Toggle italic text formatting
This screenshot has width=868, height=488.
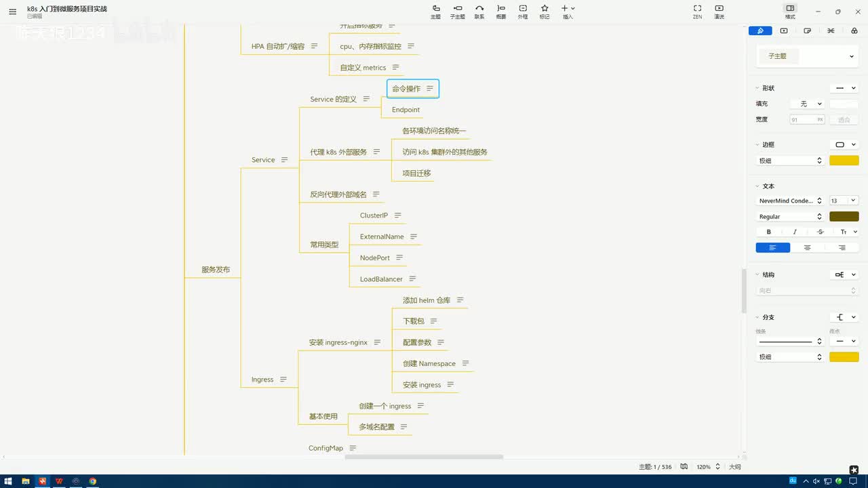795,232
